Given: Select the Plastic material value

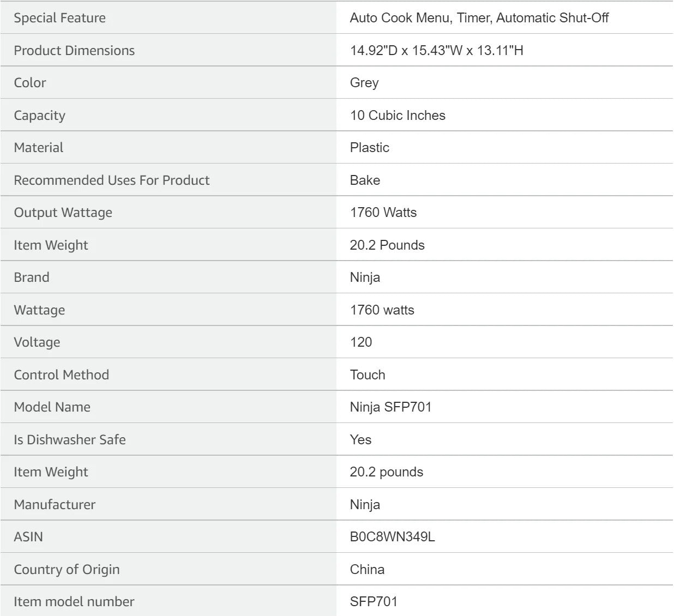Looking at the screenshot, I should 369,148.
